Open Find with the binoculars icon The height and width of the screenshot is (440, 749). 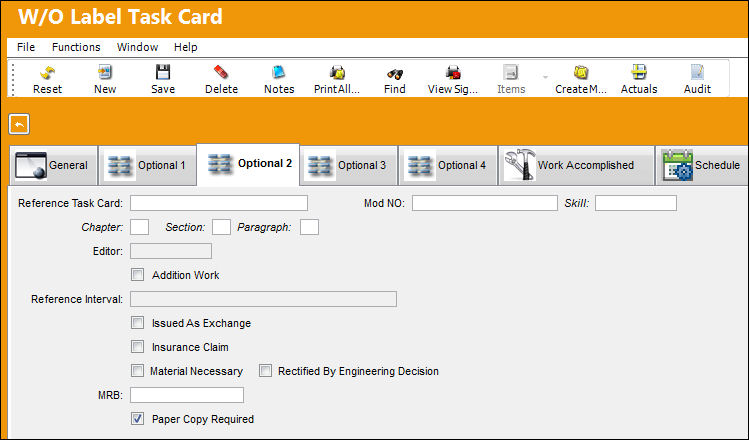[x=395, y=73]
